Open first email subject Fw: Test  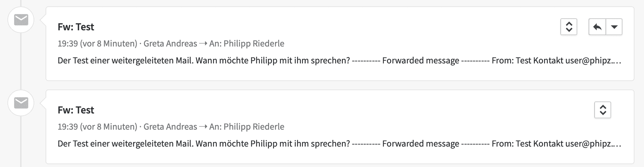(76, 27)
